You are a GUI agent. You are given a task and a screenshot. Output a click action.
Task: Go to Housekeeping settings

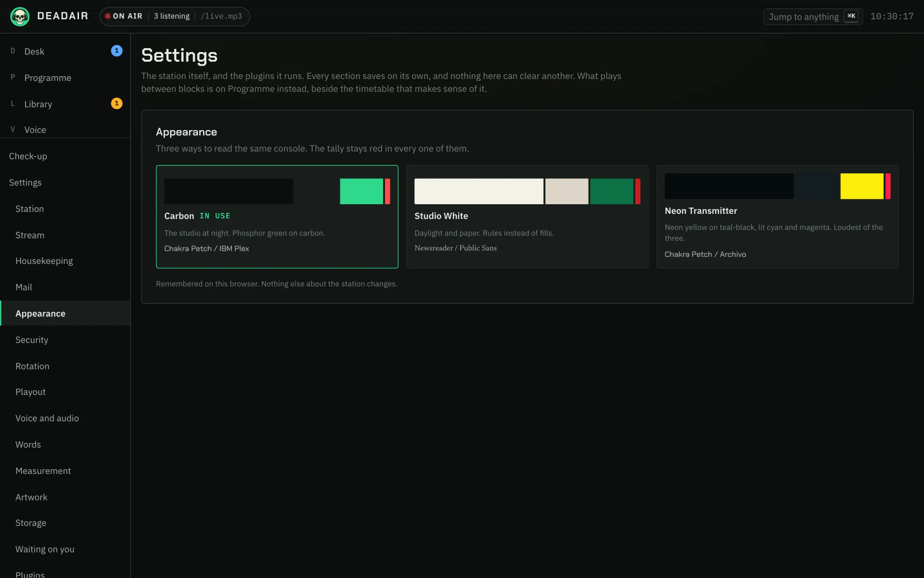point(65,261)
